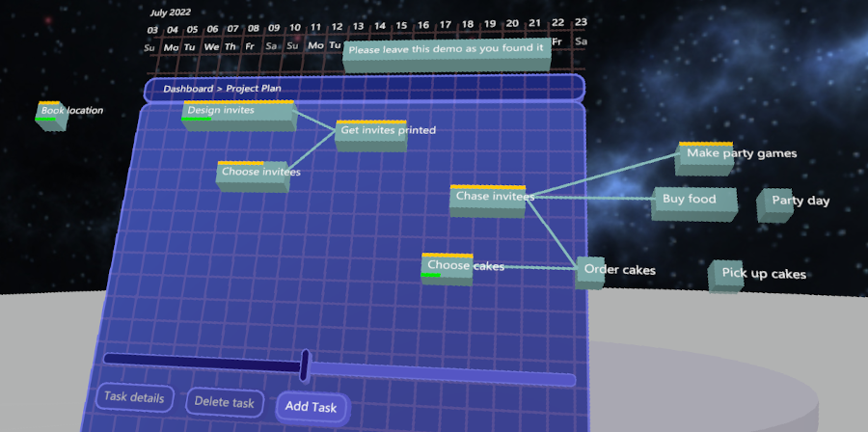Select the Make party games task
Image resolution: width=868 pixels, height=432 pixels.
[x=704, y=159]
